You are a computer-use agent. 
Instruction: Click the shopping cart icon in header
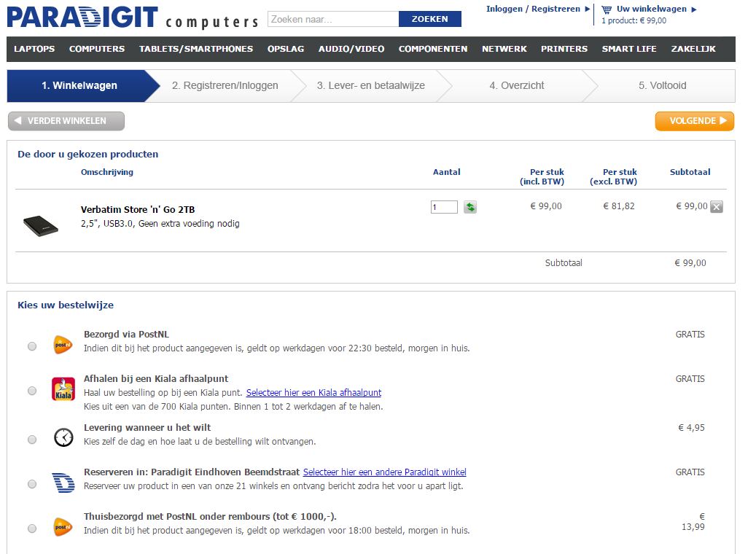pyautogui.click(x=607, y=9)
